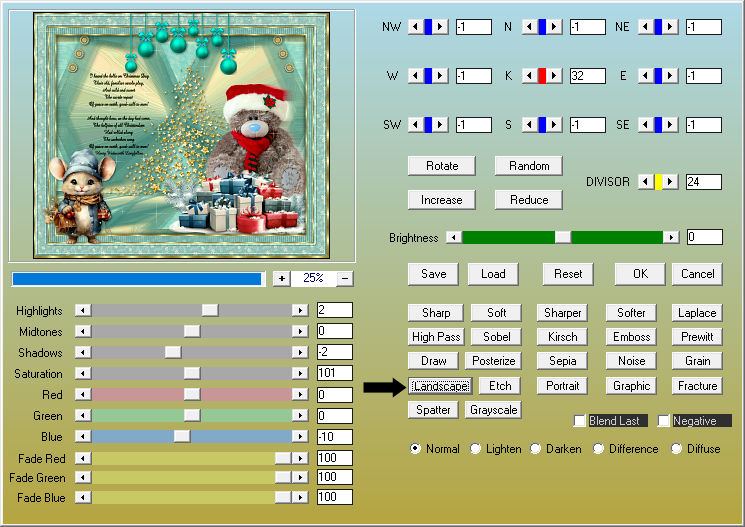Click the Christmas preview image

pyautogui.click(x=181, y=135)
